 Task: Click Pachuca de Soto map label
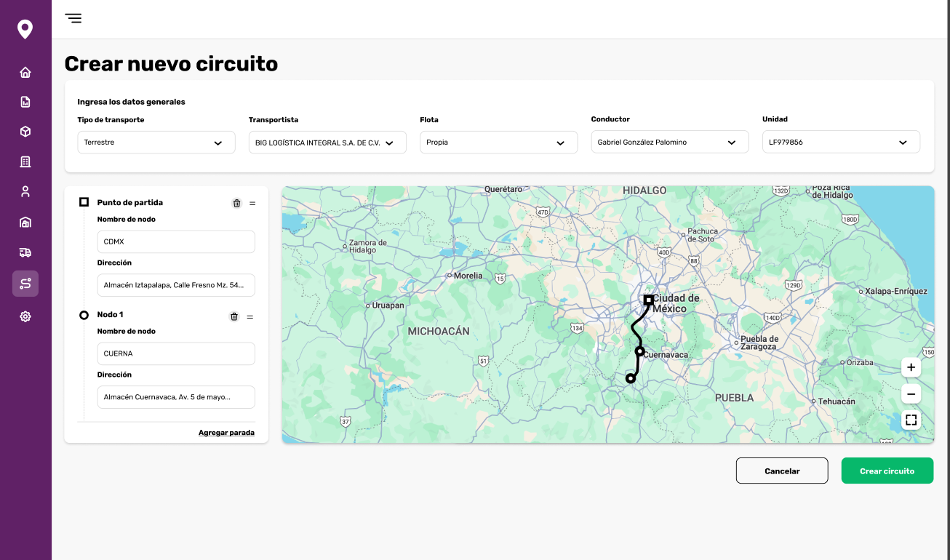[x=703, y=235]
